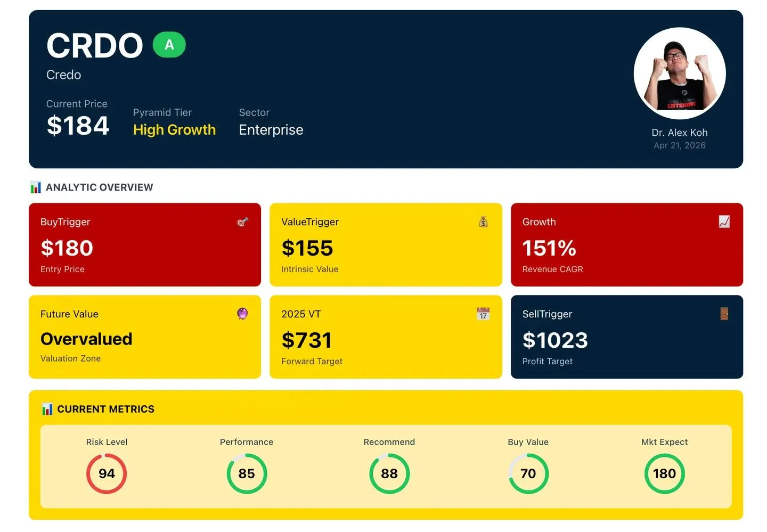Click the Mkt Expect label
767x532 pixels.
coord(665,442)
